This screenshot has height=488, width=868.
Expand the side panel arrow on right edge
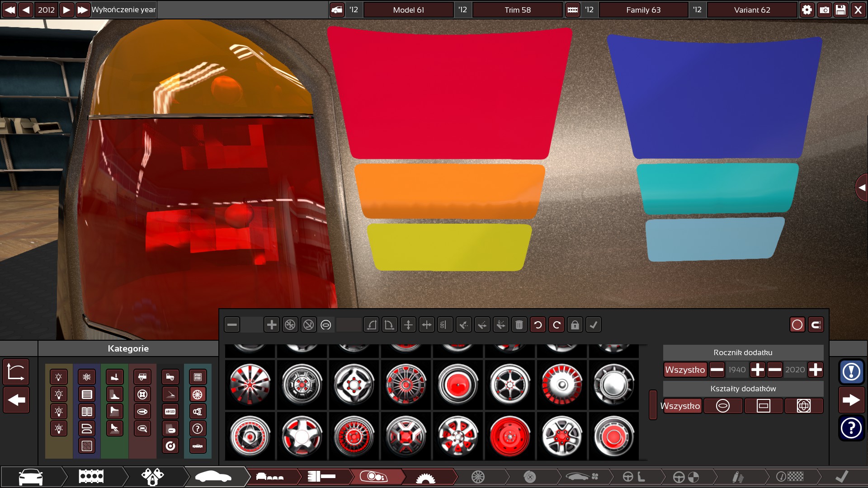(x=862, y=188)
